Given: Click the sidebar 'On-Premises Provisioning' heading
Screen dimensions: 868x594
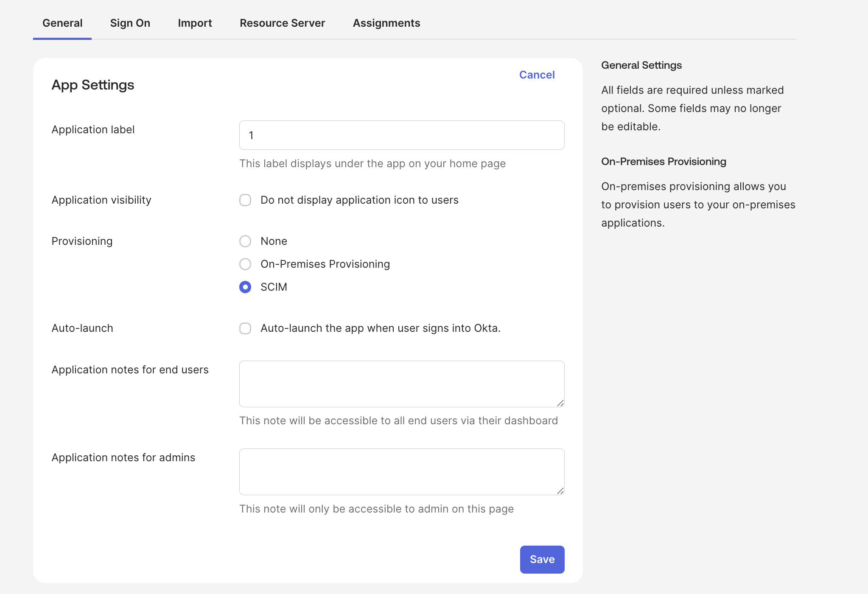Looking at the screenshot, I should [x=664, y=161].
